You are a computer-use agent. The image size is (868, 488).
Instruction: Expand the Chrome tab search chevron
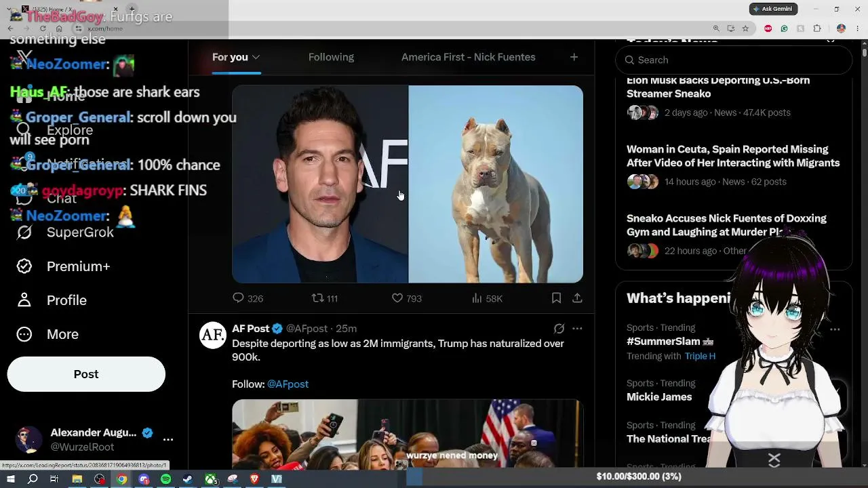coord(10,9)
